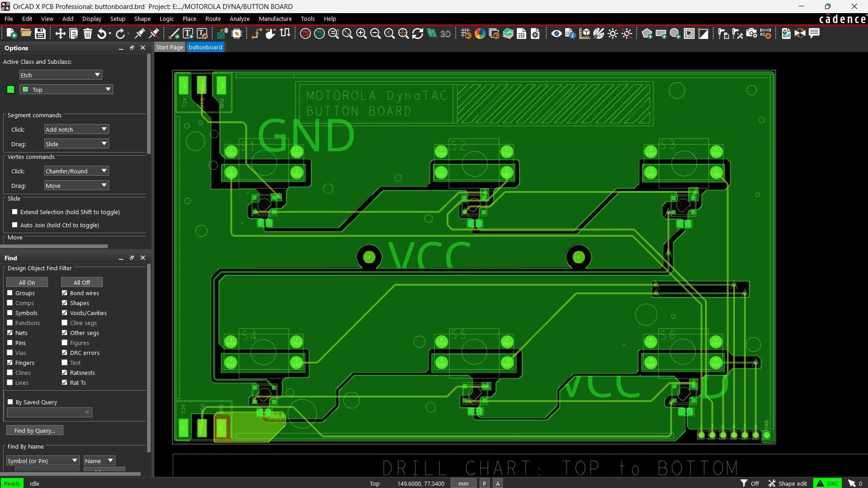Undo the last action
This screenshot has height=488, width=868.
point(102,33)
